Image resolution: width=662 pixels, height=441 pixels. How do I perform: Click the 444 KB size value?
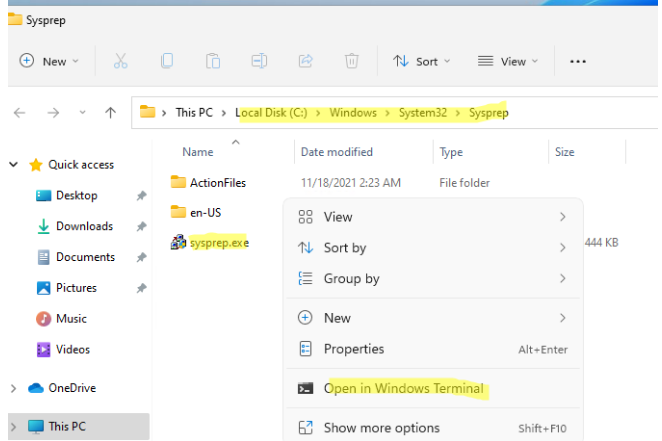[601, 243]
